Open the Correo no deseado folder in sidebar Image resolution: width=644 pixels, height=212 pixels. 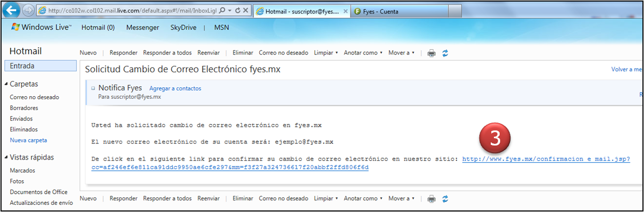click(34, 97)
